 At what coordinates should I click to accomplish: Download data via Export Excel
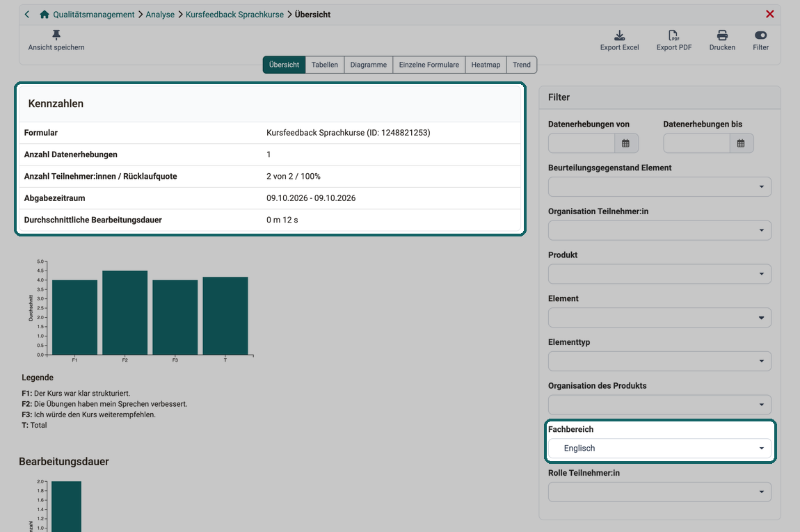pyautogui.click(x=619, y=40)
